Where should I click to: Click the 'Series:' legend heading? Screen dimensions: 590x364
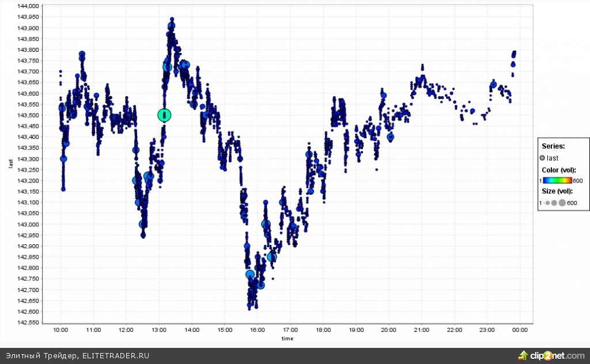(553, 146)
